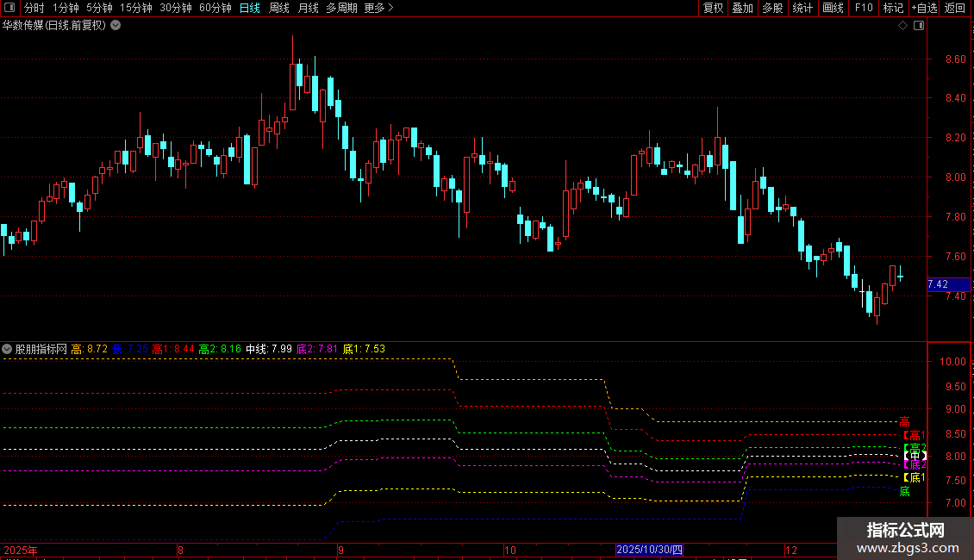This screenshot has height=560, width=974.
Task: Click the 7.42 current price tag
Action: tap(948, 284)
